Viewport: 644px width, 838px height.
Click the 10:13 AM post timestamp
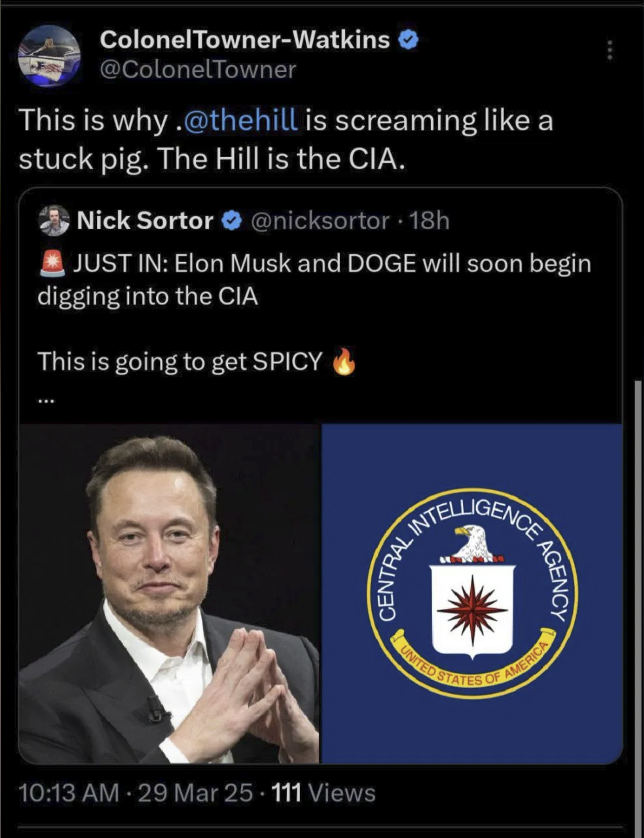68,793
